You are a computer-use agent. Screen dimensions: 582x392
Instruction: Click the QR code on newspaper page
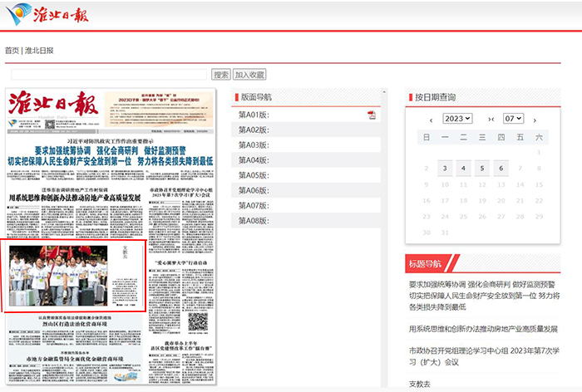[x=196, y=323]
